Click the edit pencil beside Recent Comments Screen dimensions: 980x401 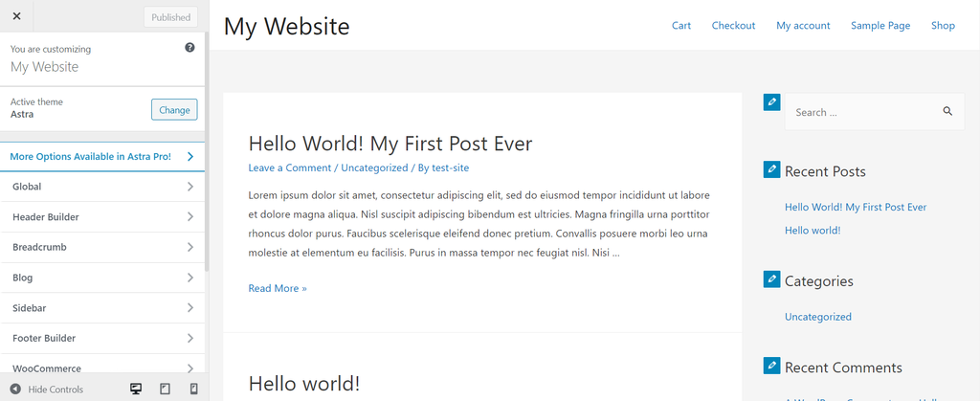[x=771, y=366]
